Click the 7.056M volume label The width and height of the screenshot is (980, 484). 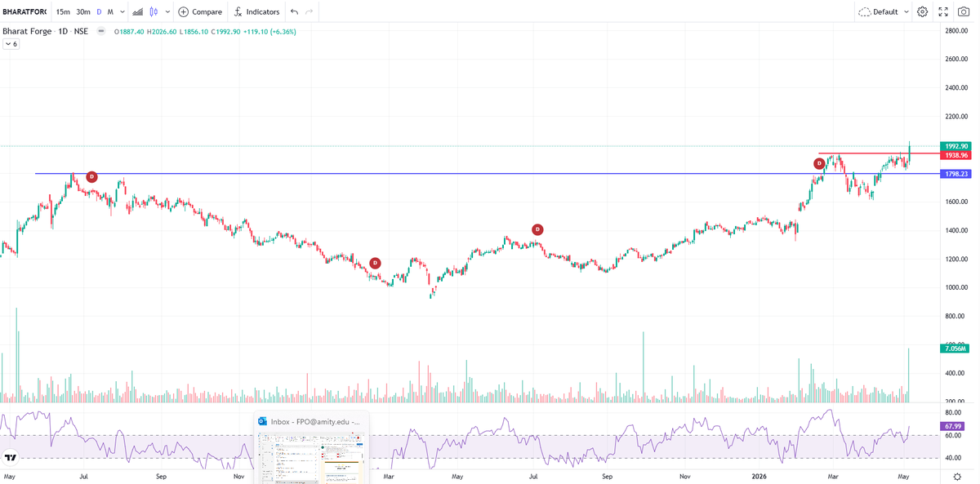[954, 349]
